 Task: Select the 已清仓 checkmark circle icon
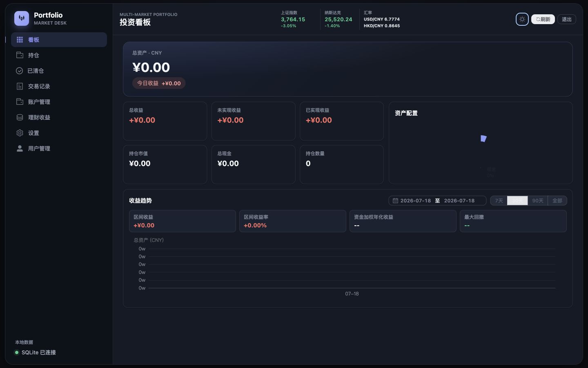[19, 71]
